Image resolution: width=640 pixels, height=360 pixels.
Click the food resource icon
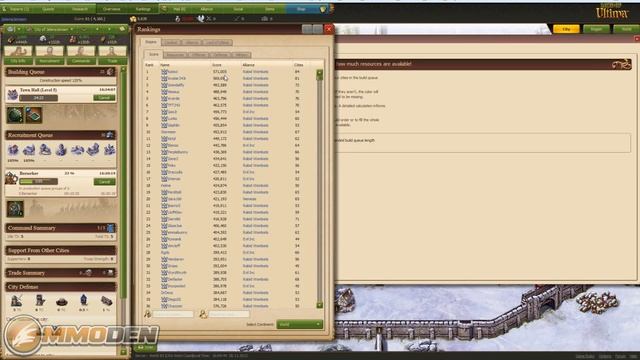click(x=104, y=39)
